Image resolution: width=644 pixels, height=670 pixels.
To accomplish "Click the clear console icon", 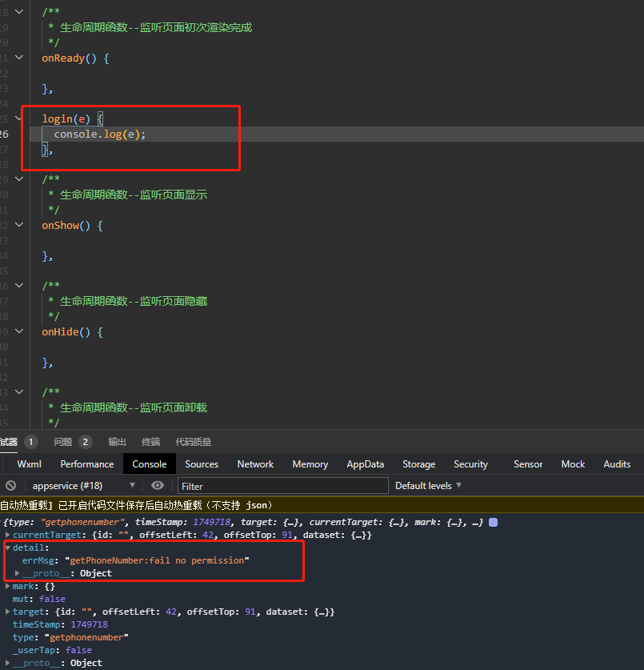I will pos(10,486).
